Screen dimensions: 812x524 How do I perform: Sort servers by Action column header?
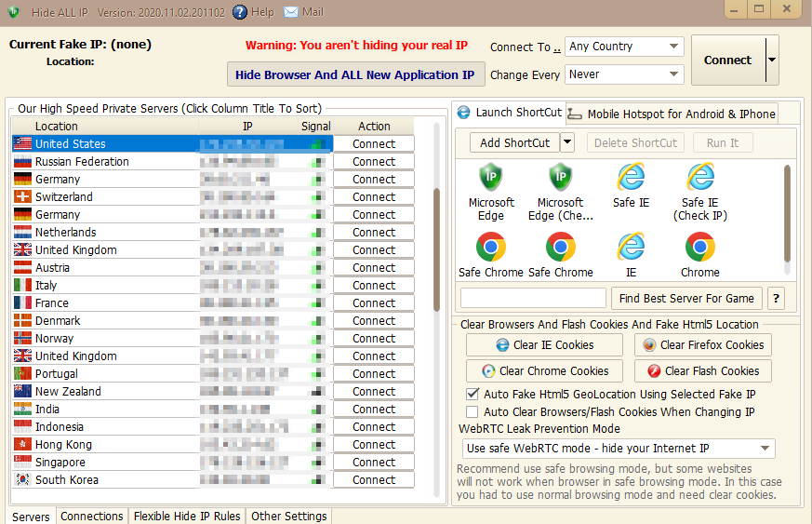coord(374,126)
